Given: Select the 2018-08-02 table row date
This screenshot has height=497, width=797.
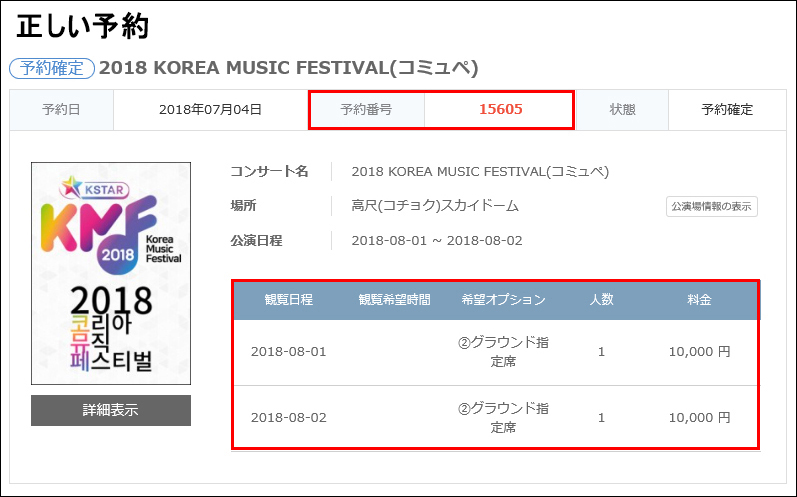Looking at the screenshot, I should (x=288, y=418).
